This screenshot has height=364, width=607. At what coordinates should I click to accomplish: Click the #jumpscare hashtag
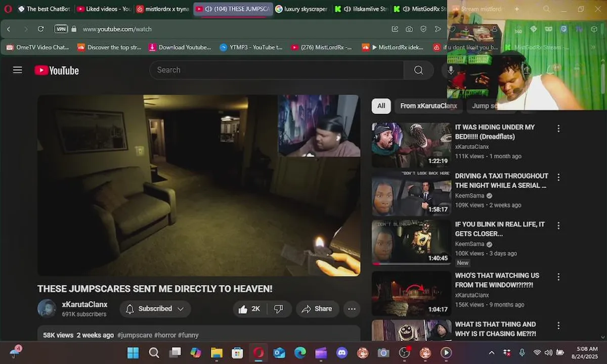point(135,335)
